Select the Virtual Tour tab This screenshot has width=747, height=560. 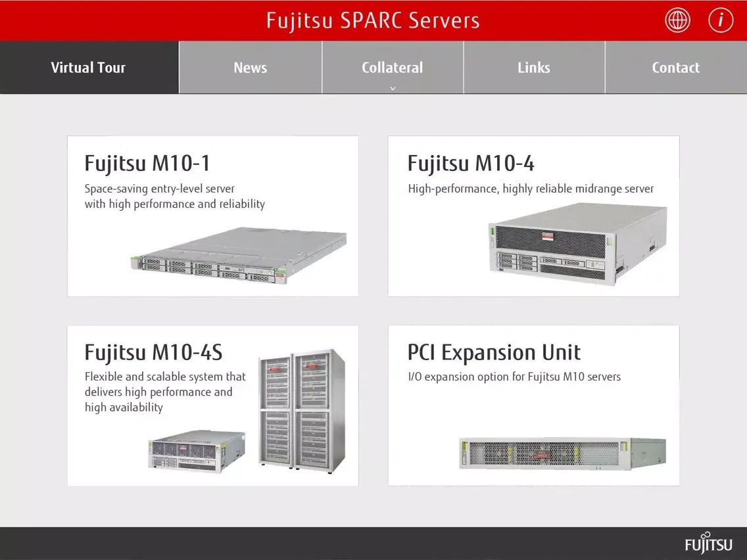[89, 67]
